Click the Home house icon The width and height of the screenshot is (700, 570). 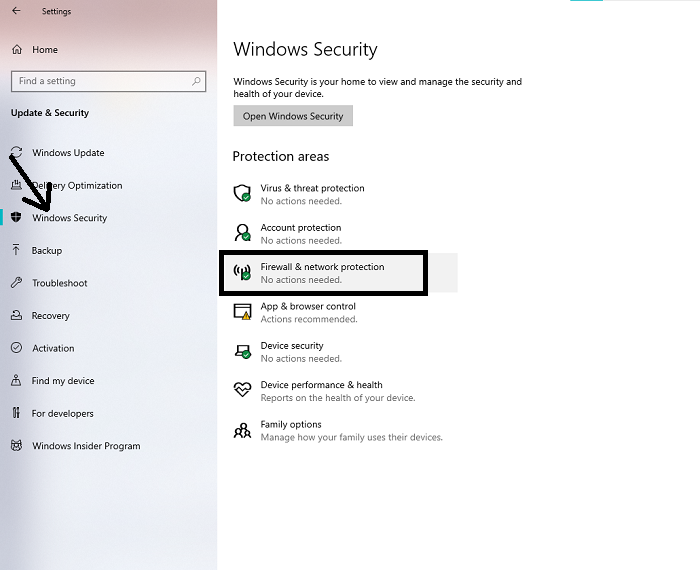click(x=17, y=50)
